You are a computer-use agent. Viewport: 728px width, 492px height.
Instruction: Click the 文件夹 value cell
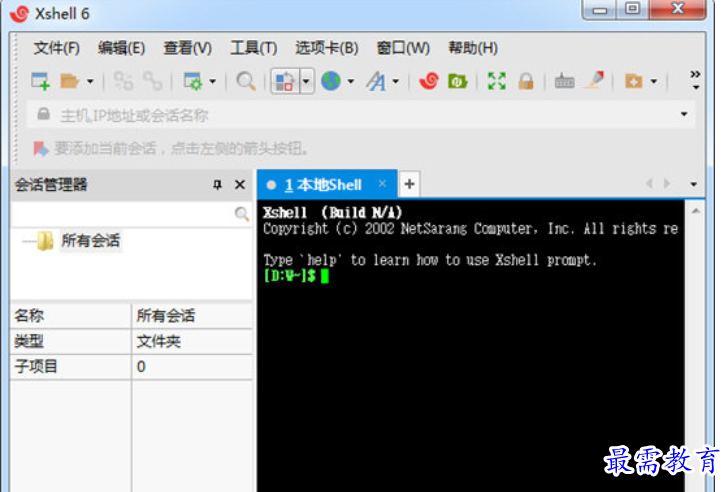[192, 342]
